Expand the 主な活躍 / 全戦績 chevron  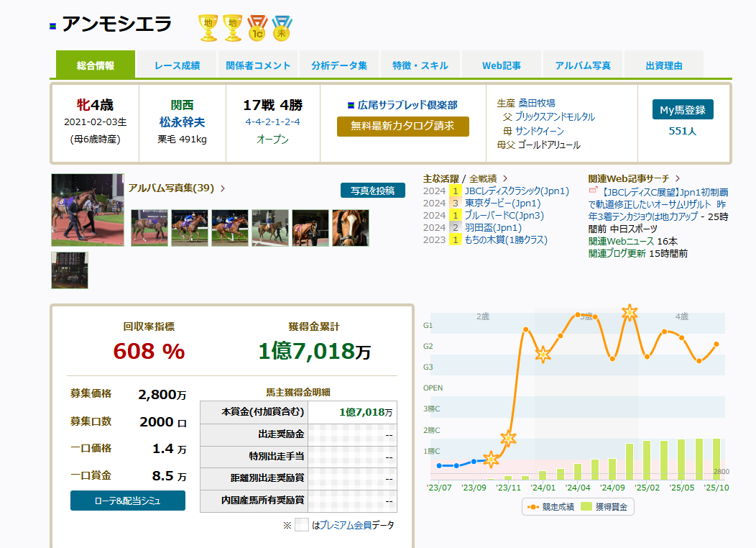pyautogui.click(x=504, y=178)
